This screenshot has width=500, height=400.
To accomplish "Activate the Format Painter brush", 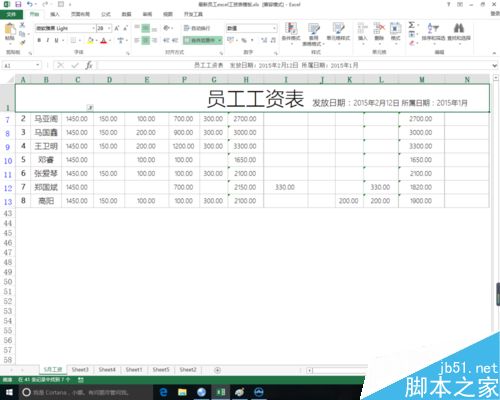I will (22, 42).
